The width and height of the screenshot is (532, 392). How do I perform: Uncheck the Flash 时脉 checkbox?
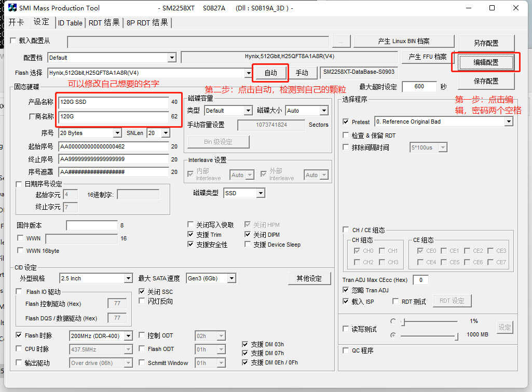19,335
